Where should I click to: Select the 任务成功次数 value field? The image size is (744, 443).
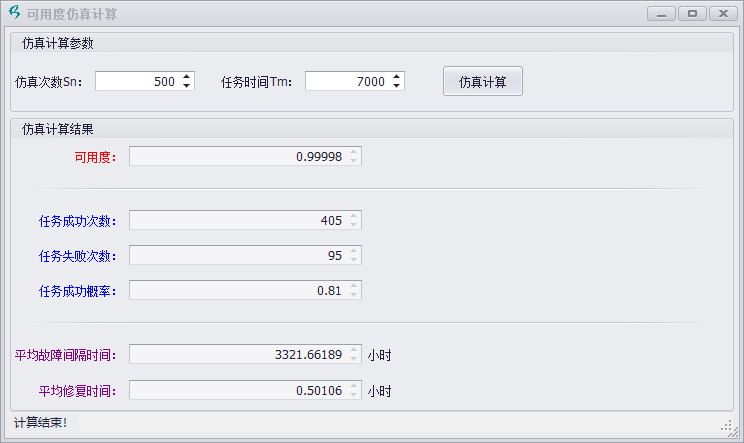click(x=238, y=221)
